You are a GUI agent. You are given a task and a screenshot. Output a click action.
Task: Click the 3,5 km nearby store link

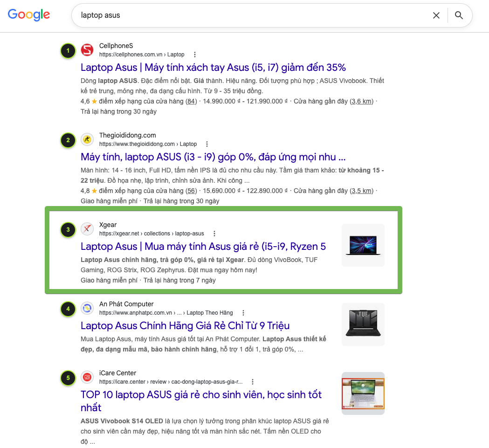tap(361, 191)
